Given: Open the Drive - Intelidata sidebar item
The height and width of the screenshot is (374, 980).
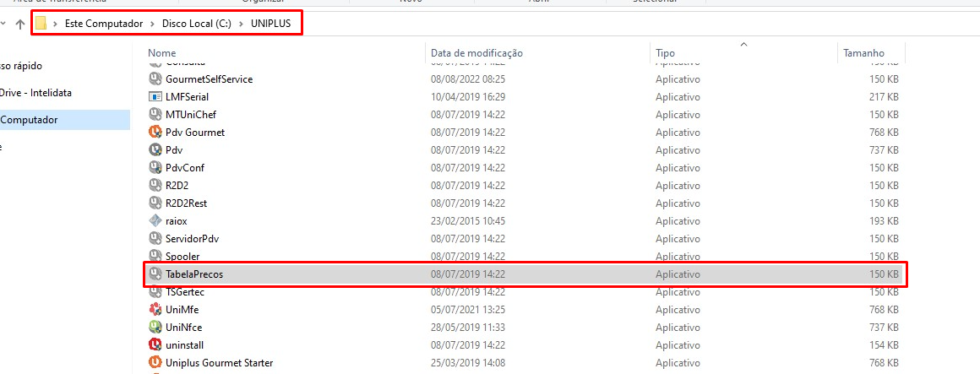Looking at the screenshot, I should pyautogui.click(x=35, y=92).
